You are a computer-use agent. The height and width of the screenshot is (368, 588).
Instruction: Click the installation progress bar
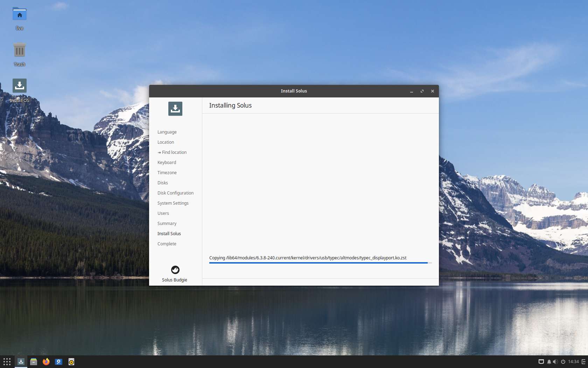click(x=321, y=263)
